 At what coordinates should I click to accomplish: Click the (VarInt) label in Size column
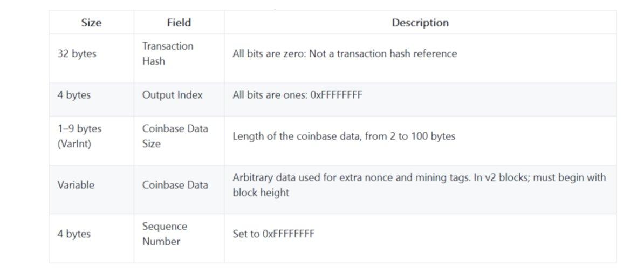74,144
